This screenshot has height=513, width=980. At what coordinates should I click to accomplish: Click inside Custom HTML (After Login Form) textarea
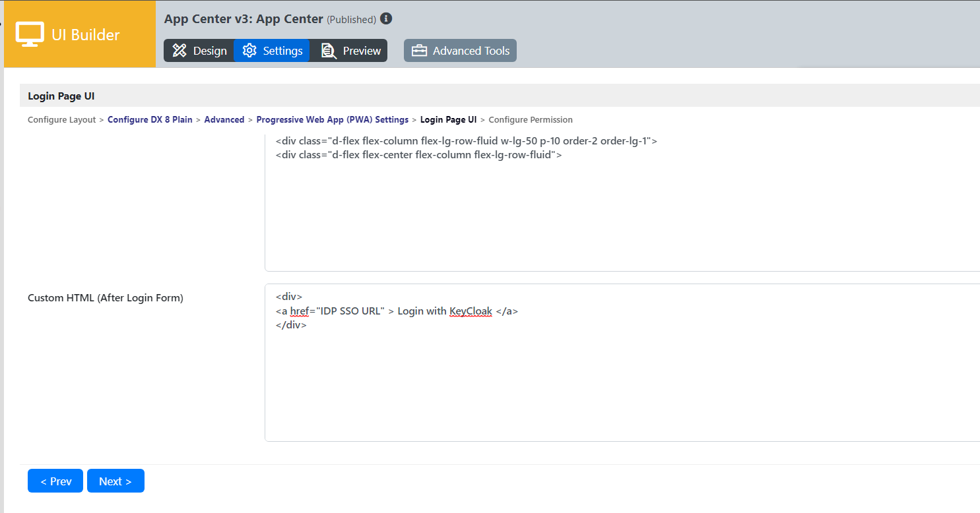[x=620, y=382]
